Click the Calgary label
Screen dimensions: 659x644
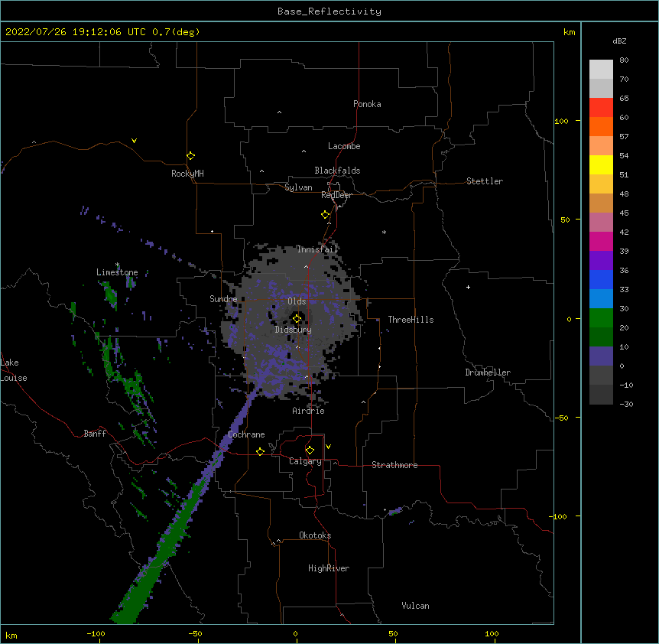306,461
